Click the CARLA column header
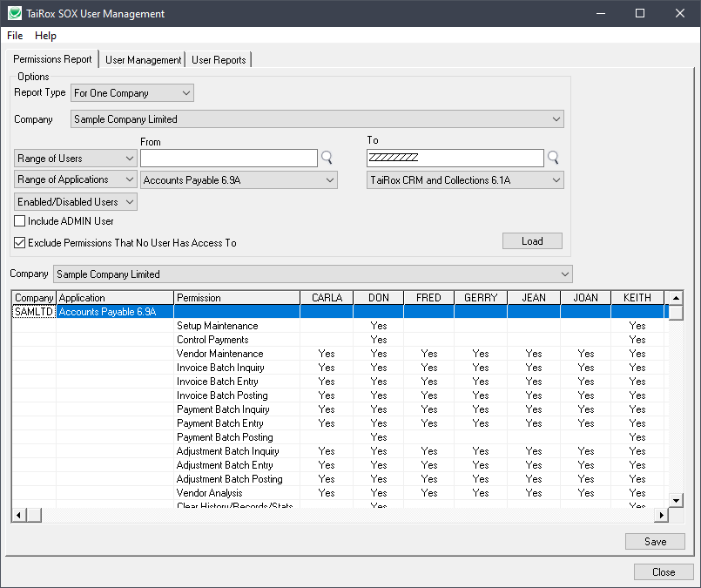This screenshot has height=588, width=701. click(x=327, y=298)
